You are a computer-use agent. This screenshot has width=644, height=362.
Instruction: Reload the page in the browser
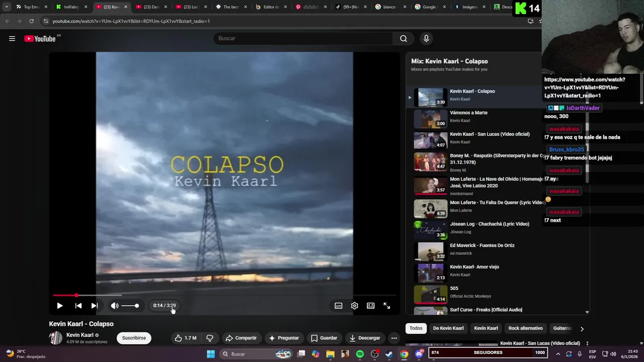[31, 21]
